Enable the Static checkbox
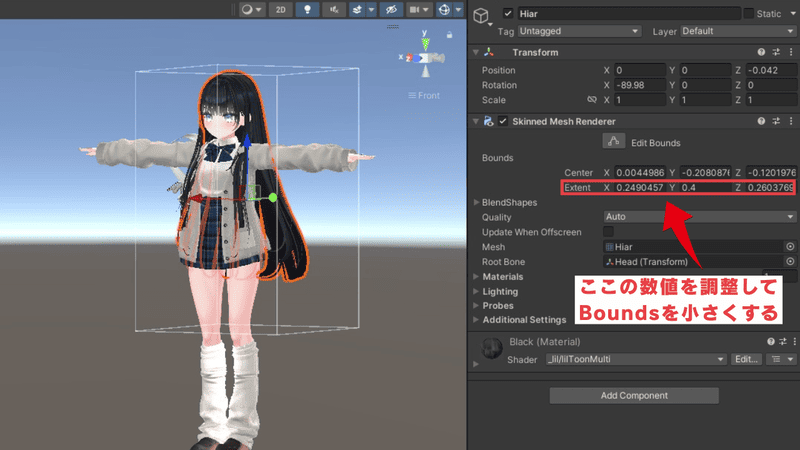The image size is (800, 450). [x=749, y=13]
